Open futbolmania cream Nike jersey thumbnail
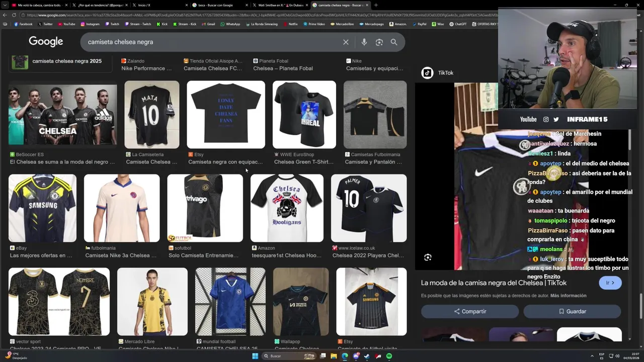Viewport: 644px width, 362px height. point(122,208)
